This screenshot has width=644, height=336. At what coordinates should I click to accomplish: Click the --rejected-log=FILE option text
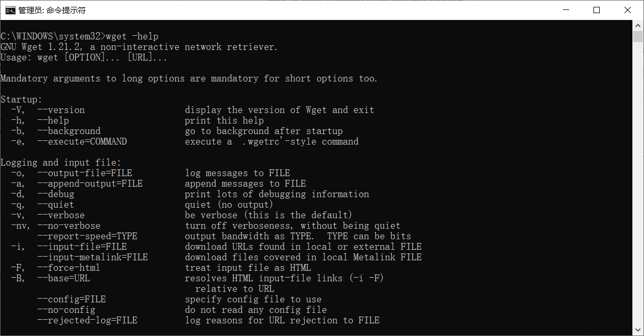tap(87, 320)
